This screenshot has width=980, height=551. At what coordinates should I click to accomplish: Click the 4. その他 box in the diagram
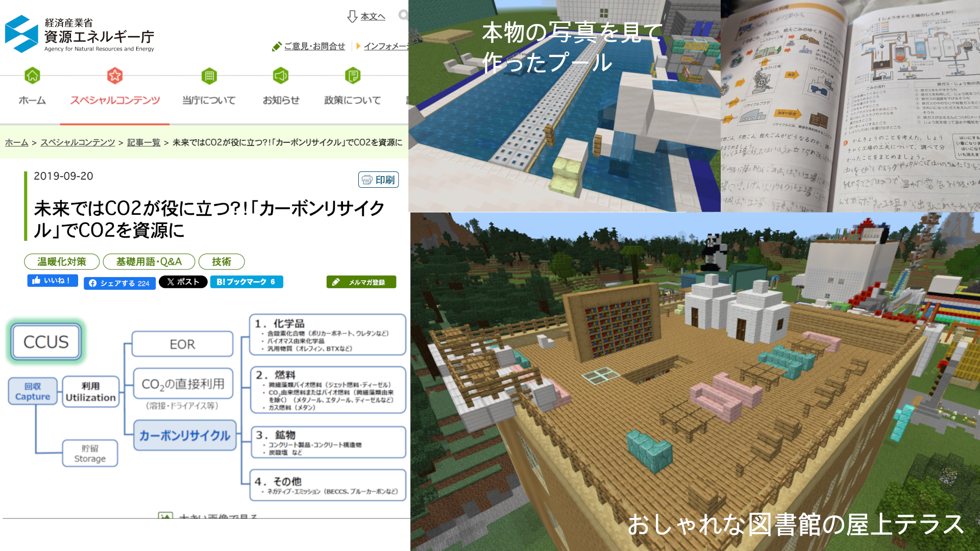(x=328, y=485)
